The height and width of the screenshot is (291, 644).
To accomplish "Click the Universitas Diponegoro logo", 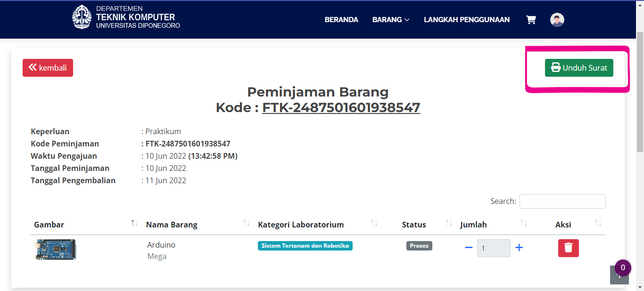I will click(x=82, y=17).
